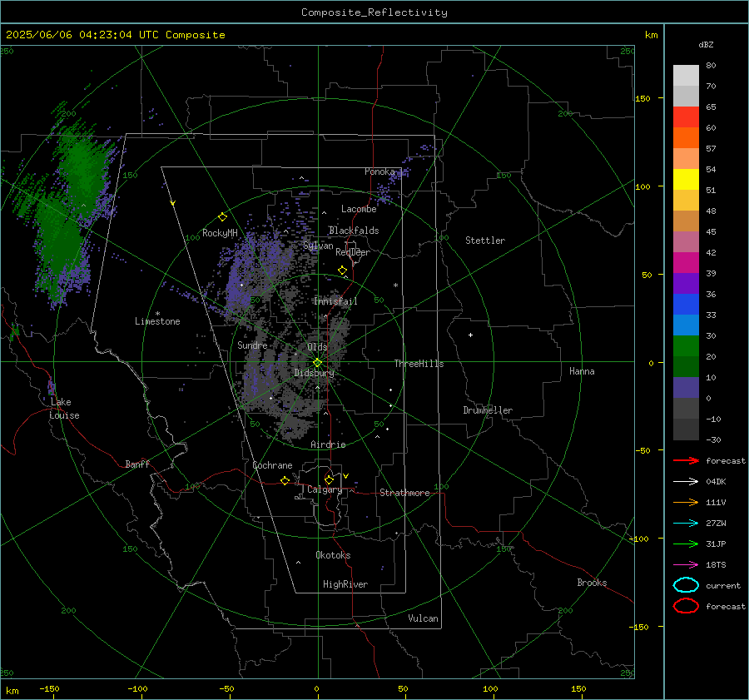Click the Cochrane city label
The width and height of the screenshot is (749, 700).
[272, 465]
